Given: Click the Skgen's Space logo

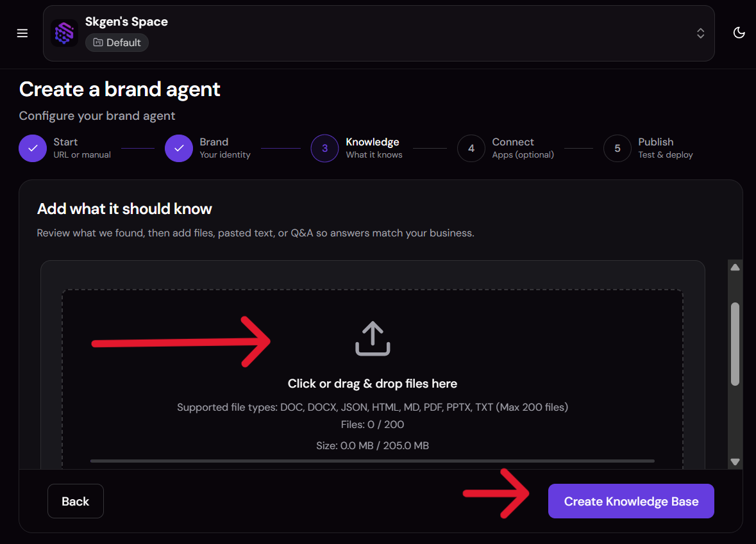Looking at the screenshot, I should click(64, 33).
